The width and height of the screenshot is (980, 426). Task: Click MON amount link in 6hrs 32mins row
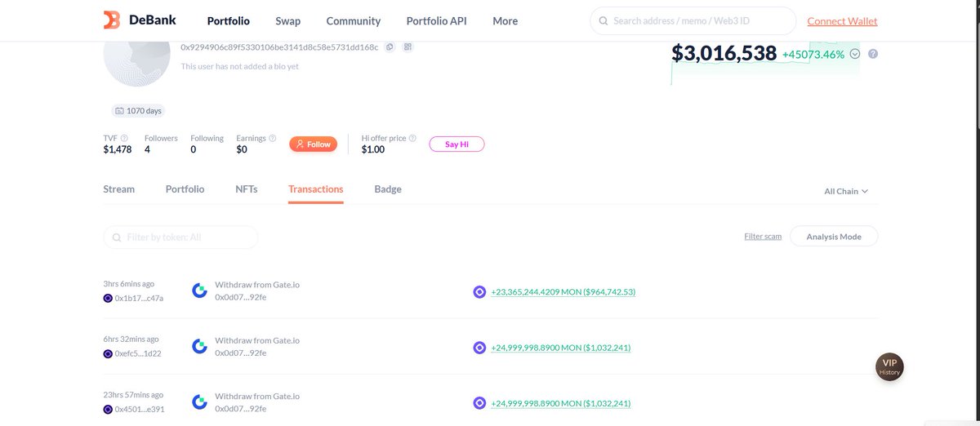click(560, 348)
